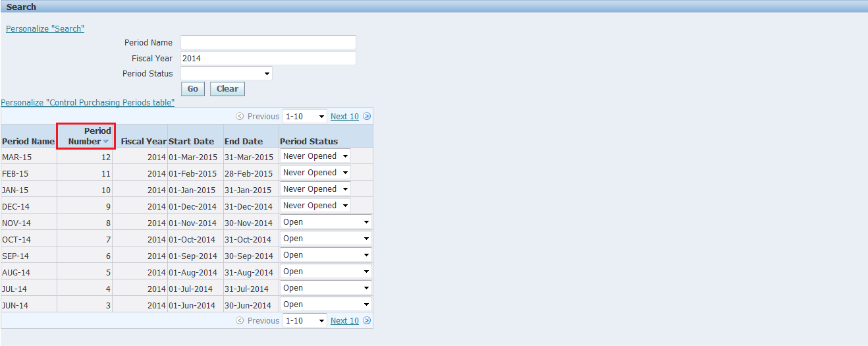The width and height of the screenshot is (868, 346).
Task: Click the Go button
Action: [193, 89]
